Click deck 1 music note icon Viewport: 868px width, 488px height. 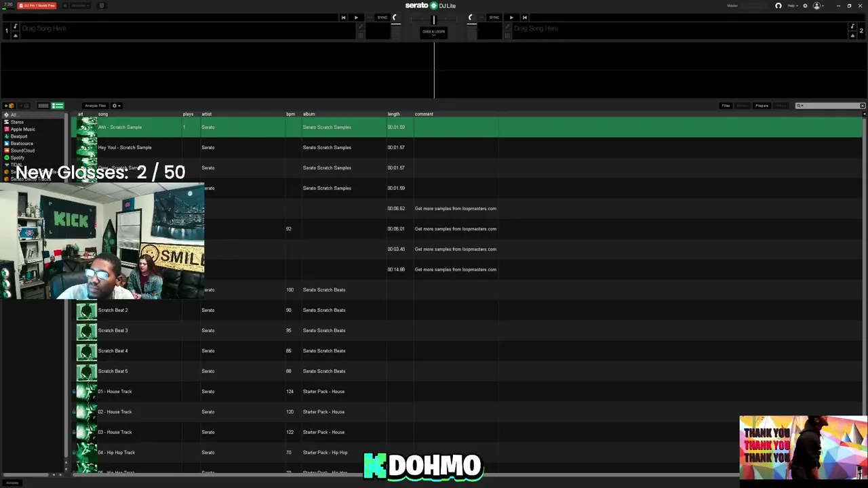(16, 26)
